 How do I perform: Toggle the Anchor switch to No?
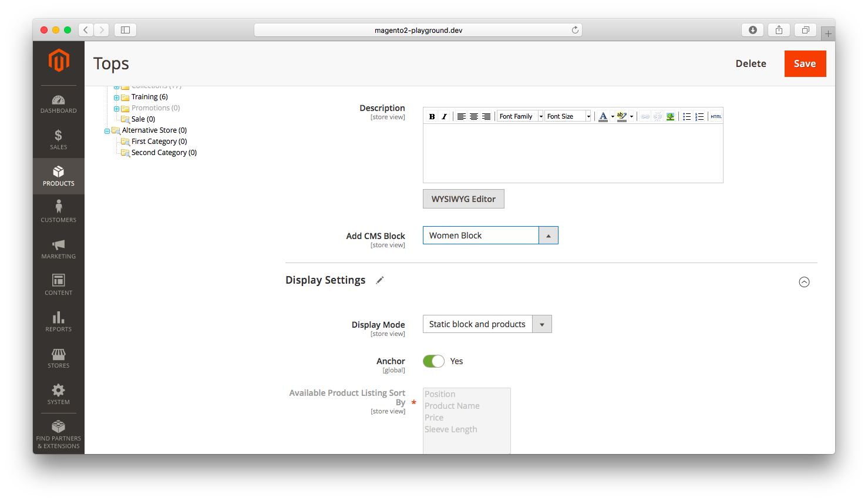pyautogui.click(x=433, y=361)
